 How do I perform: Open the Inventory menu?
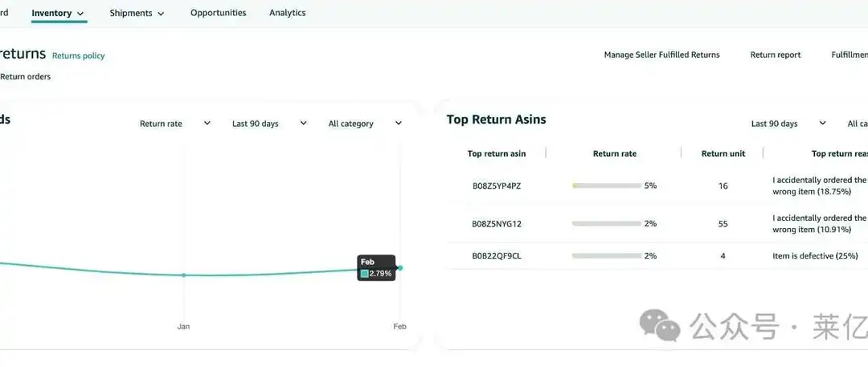click(x=58, y=13)
